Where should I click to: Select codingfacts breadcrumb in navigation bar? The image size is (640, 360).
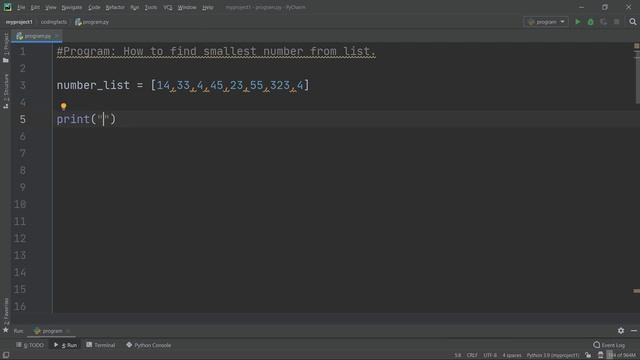53,22
